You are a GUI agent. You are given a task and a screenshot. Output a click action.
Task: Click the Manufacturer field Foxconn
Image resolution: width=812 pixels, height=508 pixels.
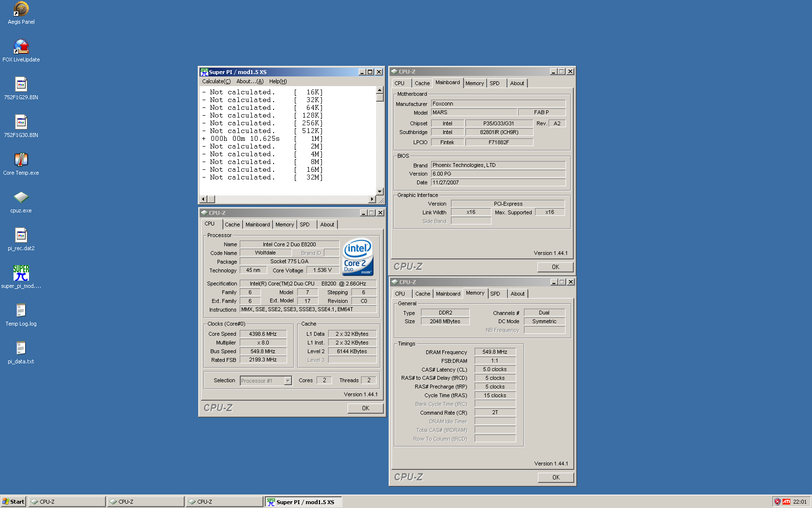pos(498,104)
